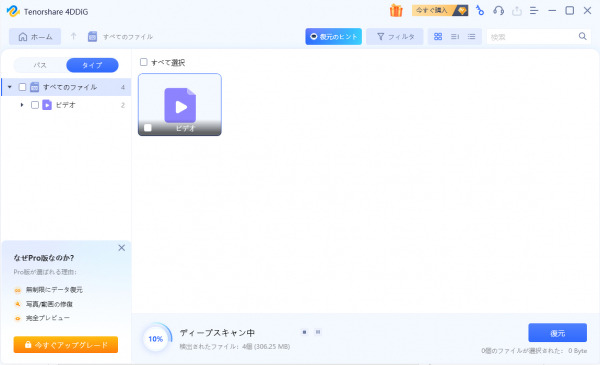Switch to detail list view icon
This screenshot has width=600, height=365.
pyautogui.click(x=471, y=36)
